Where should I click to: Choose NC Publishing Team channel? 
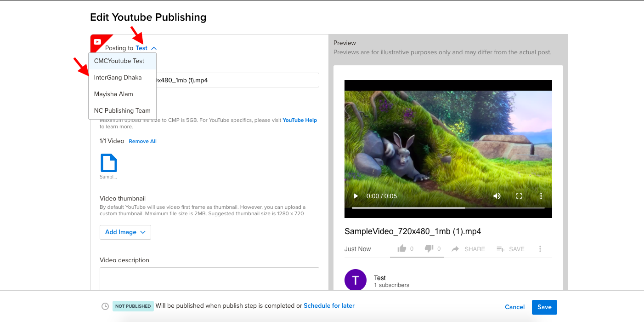point(123,110)
